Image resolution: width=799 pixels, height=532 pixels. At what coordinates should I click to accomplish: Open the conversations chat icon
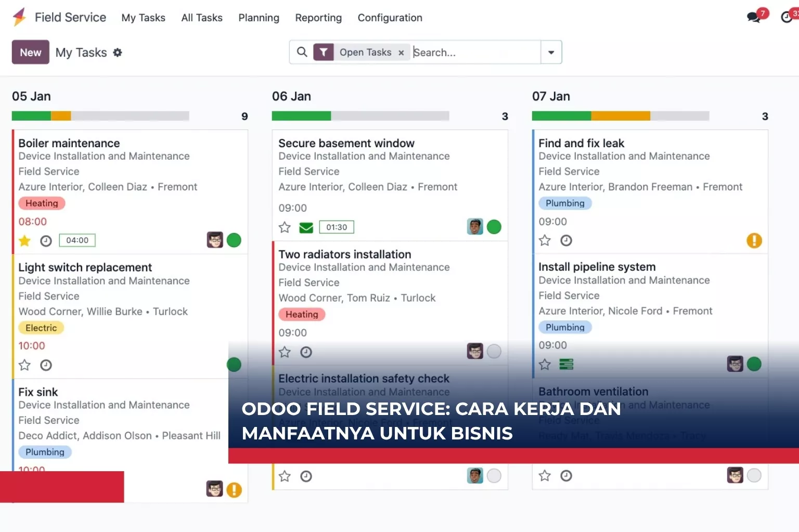(x=753, y=17)
